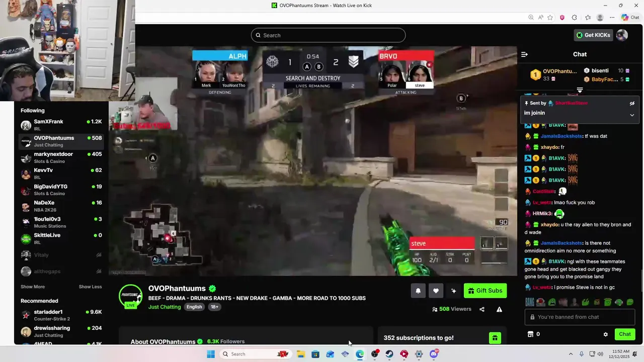Open Copilot Chat button in browser
The image size is (644, 362).
630,18
